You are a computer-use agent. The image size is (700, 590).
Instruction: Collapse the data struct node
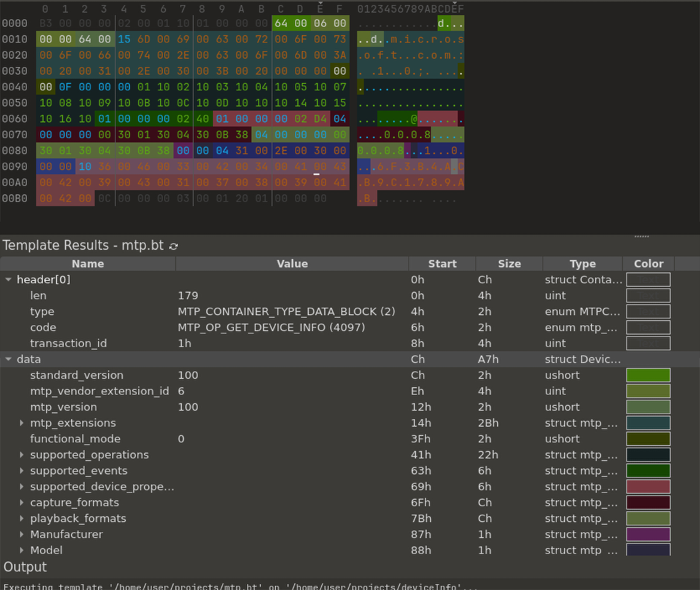tap(9, 360)
